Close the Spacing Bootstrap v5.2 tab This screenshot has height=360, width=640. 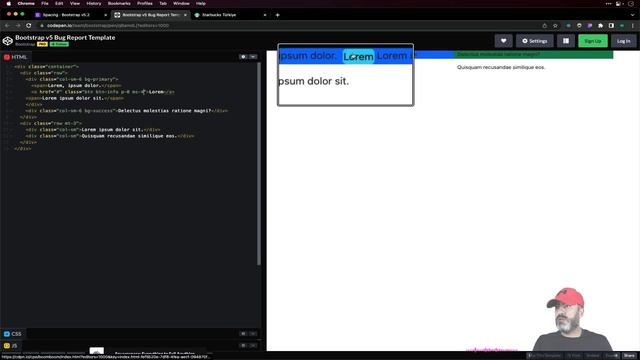pos(105,15)
